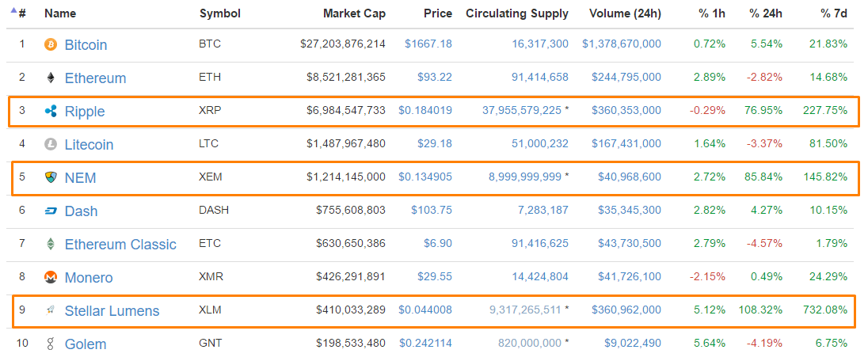Click the Ripple logo icon
The width and height of the screenshot is (868, 361).
[51, 111]
